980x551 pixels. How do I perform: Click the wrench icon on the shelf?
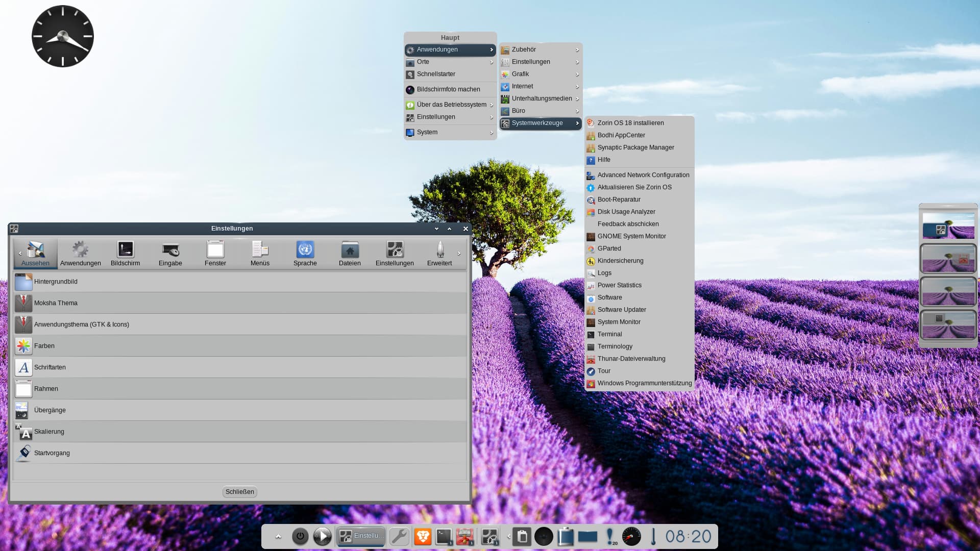tap(399, 536)
